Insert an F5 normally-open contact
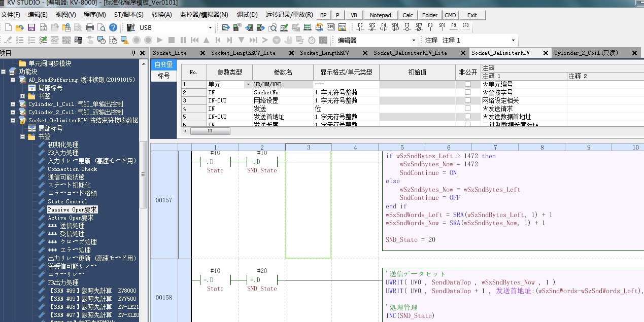 point(360,27)
